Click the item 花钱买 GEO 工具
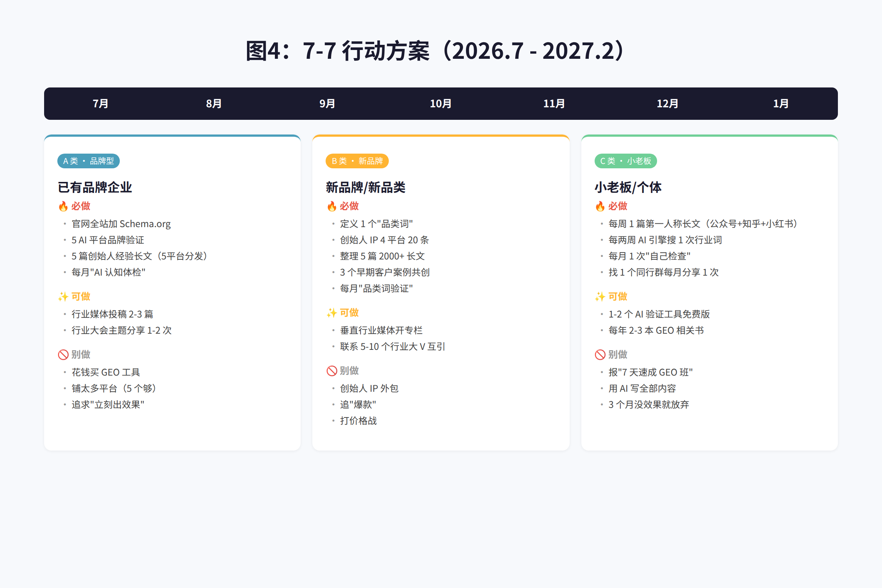The width and height of the screenshot is (882, 588). pos(106,372)
